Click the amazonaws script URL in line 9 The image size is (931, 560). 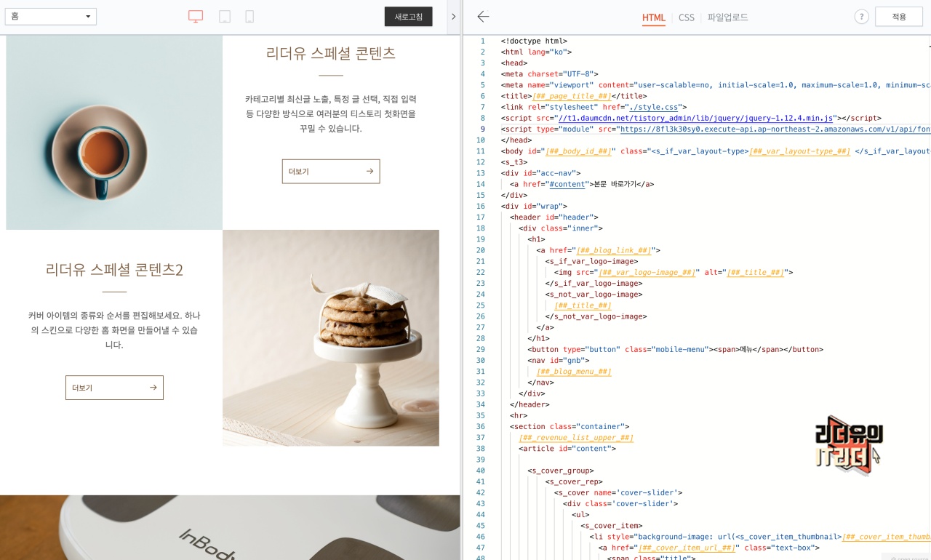[x=774, y=129]
